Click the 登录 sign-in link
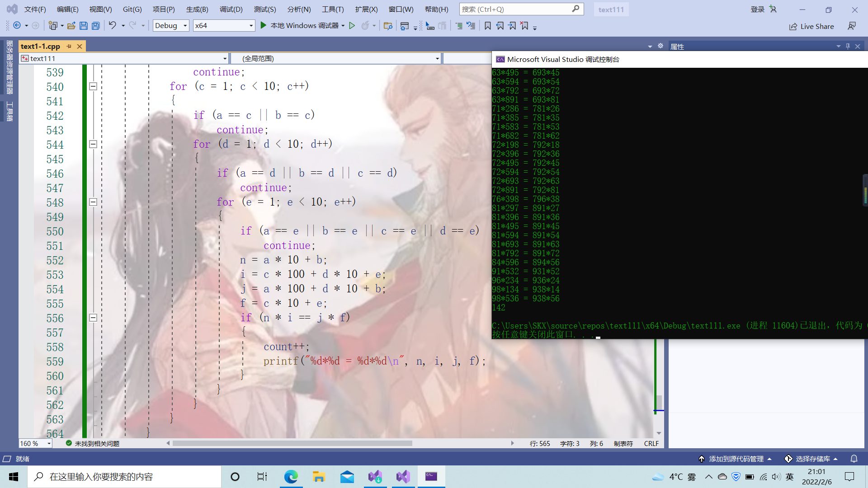This screenshot has height=488, width=868. [757, 9]
